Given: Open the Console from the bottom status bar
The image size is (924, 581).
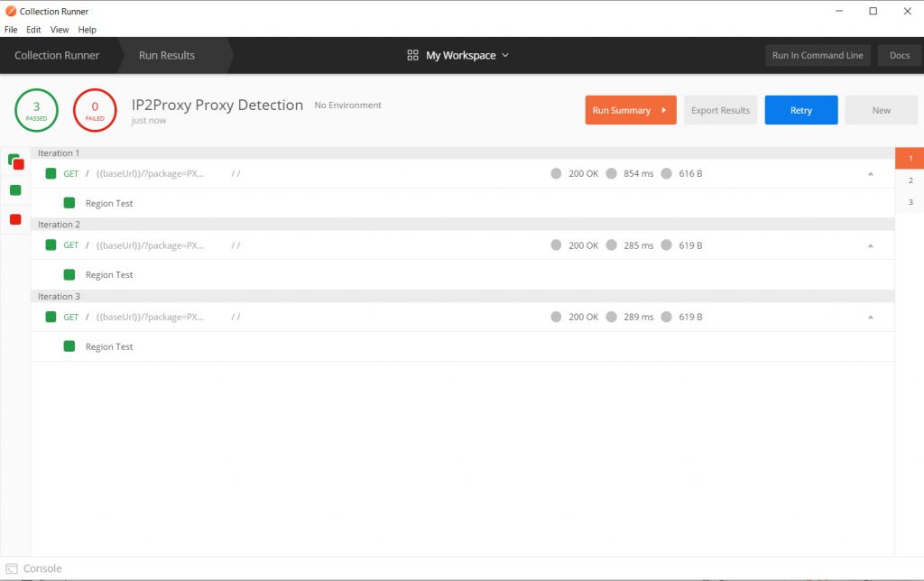Looking at the screenshot, I should pos(36,567).
